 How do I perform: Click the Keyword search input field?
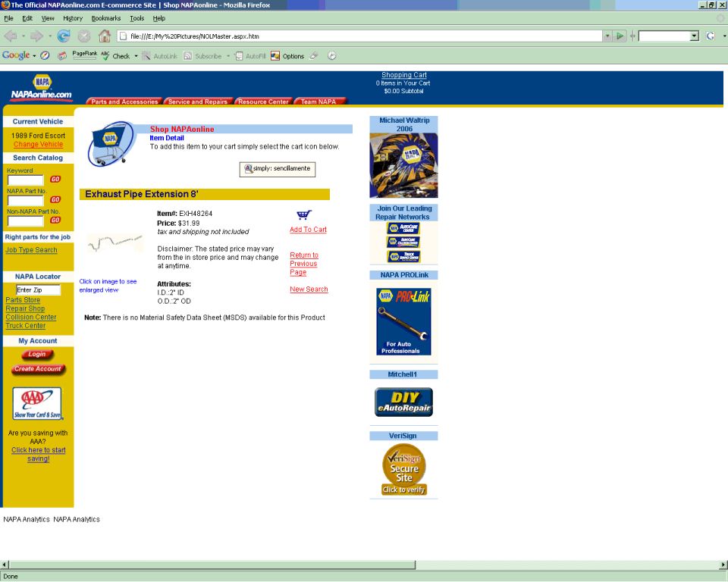tap(26, 180)
